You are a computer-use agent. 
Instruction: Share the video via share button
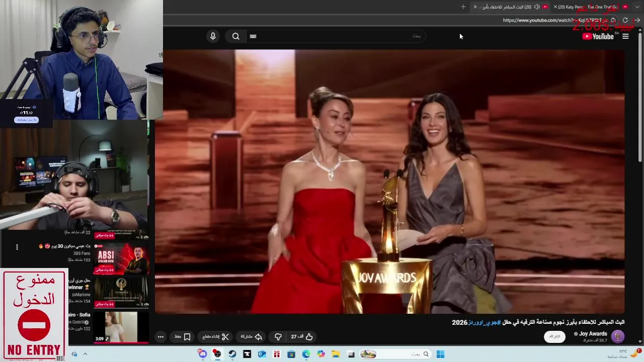(252, 337)
